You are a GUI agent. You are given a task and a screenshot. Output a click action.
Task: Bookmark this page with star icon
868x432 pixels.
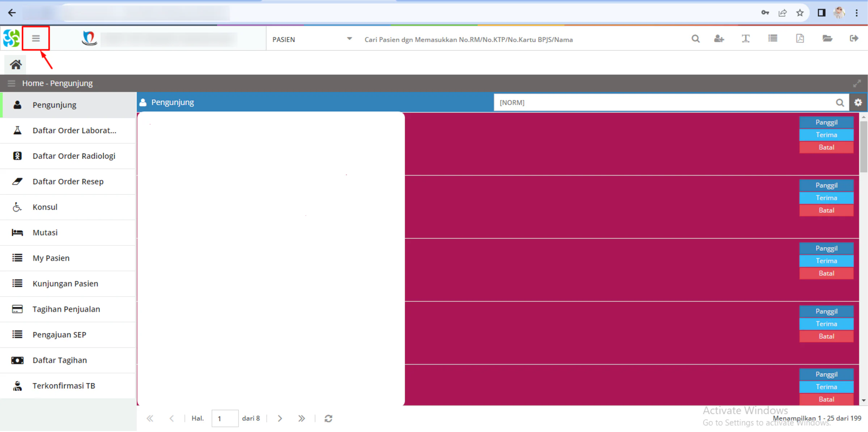tap(800, 13)
